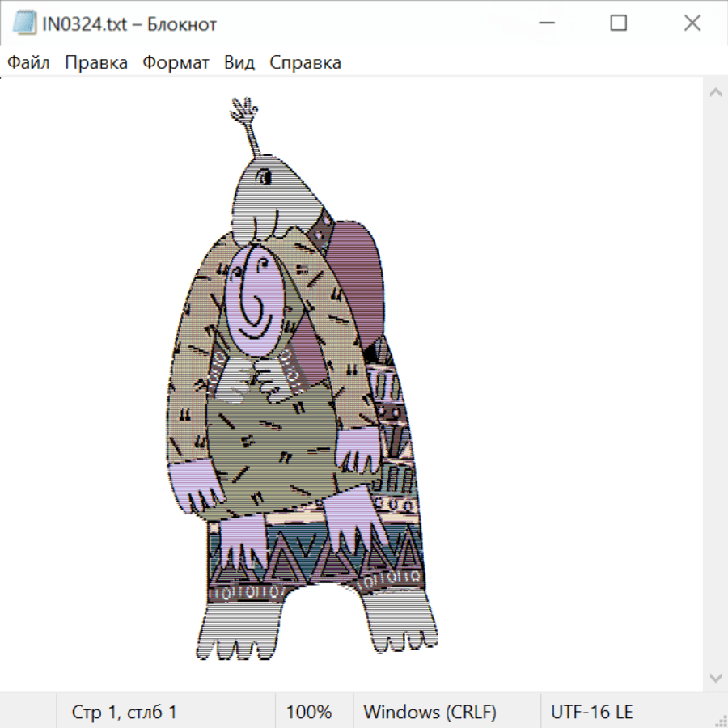Open the Справка menu
The image size is (728, 728).
305,63
